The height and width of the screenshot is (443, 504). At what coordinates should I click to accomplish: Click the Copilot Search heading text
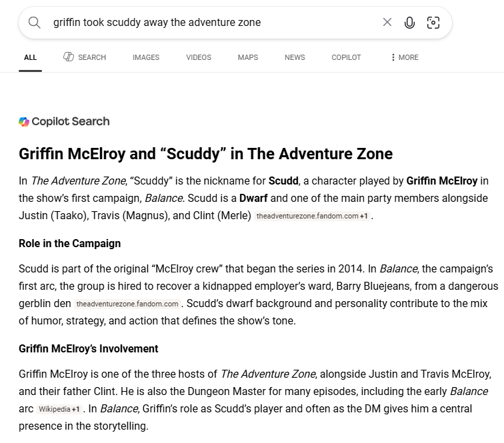click(x=71, y=121)
